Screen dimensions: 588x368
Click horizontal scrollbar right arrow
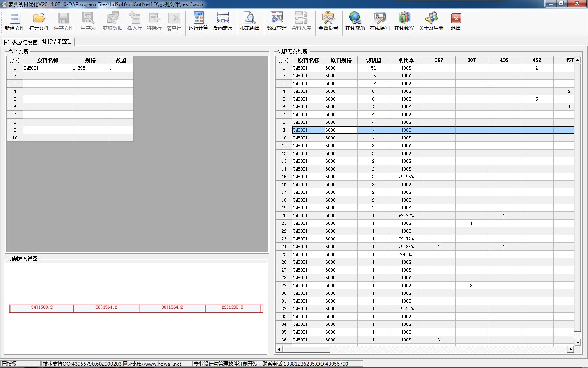click(x=570, y=349)
